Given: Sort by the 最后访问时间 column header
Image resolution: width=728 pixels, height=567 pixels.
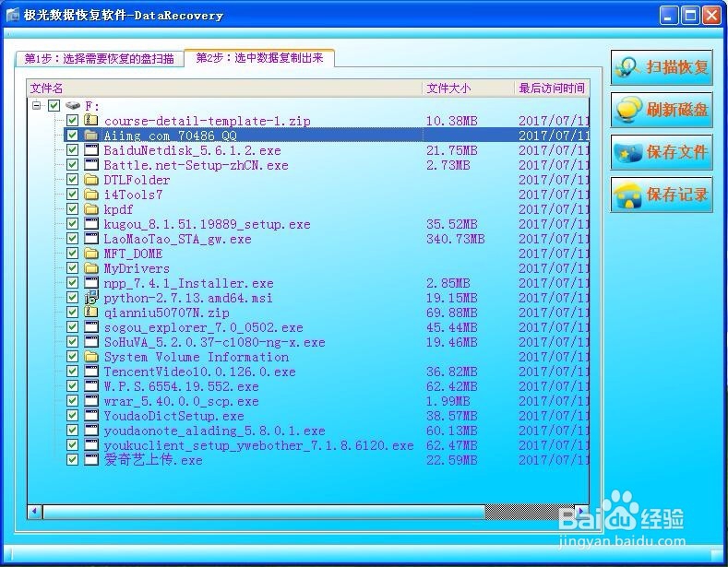Looking at the screenshot, I should 552,89.
